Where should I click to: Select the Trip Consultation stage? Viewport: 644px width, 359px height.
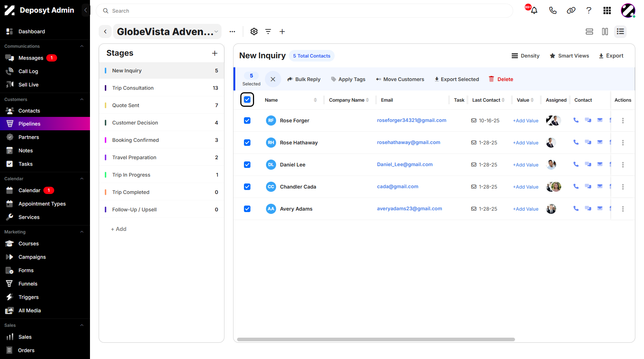click(162, 88)
